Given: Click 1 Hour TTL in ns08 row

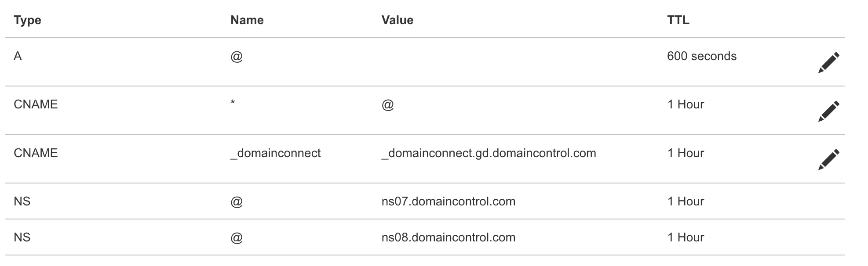Looking at the screenshot, I should coord(686,237).
